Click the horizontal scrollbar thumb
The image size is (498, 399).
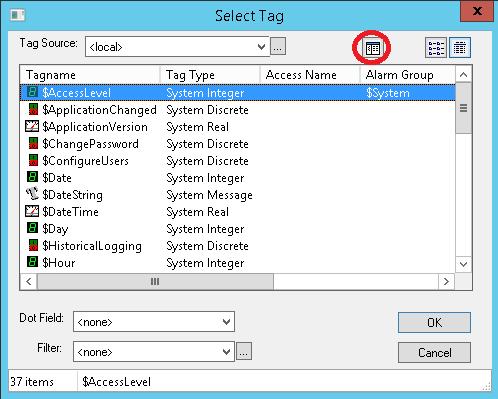coord(155,282)
